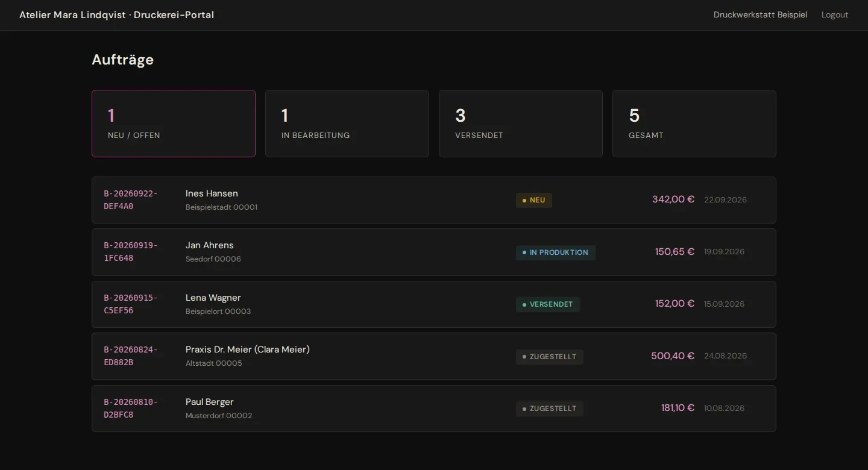868x470 pixels.
Task: Click the NEU status badge
Action: pos(534,200)
